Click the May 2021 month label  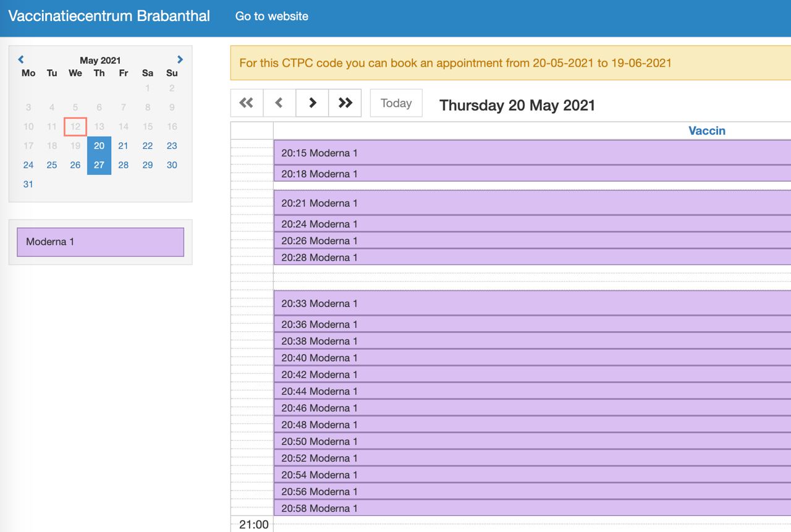100,61
